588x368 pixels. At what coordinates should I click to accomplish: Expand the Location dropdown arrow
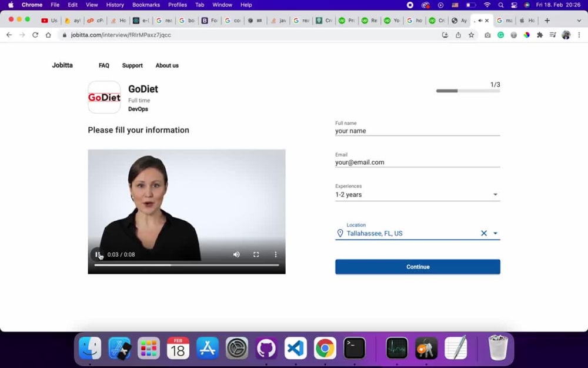(x=495, y=233)
